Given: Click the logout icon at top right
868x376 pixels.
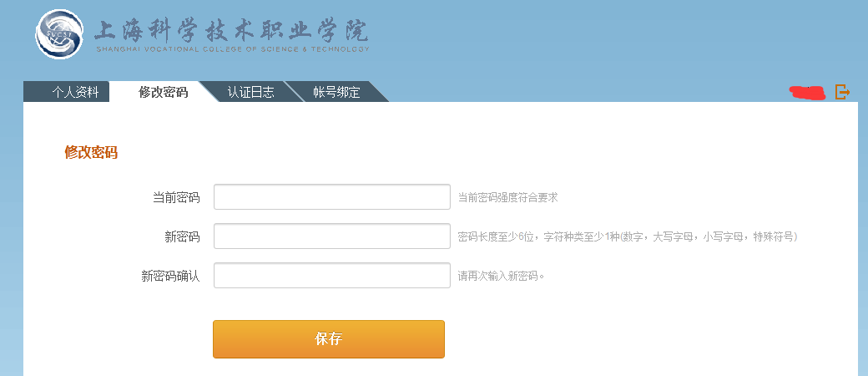Looking at the screenshot, I should coord(842,92).
